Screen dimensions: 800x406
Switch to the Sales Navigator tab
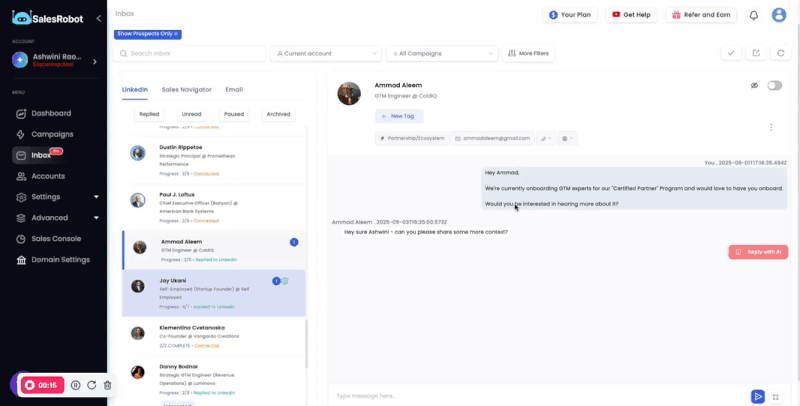pos(187,90)
